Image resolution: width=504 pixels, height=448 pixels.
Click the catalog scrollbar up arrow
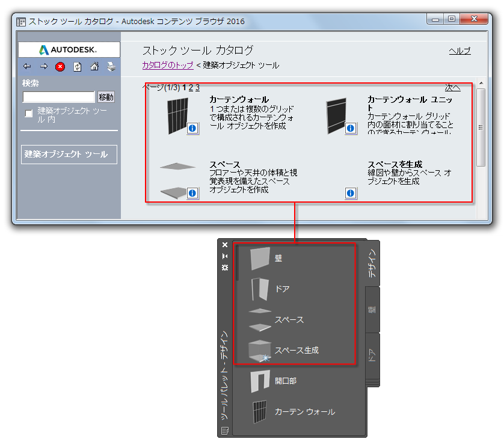point(481,83)
